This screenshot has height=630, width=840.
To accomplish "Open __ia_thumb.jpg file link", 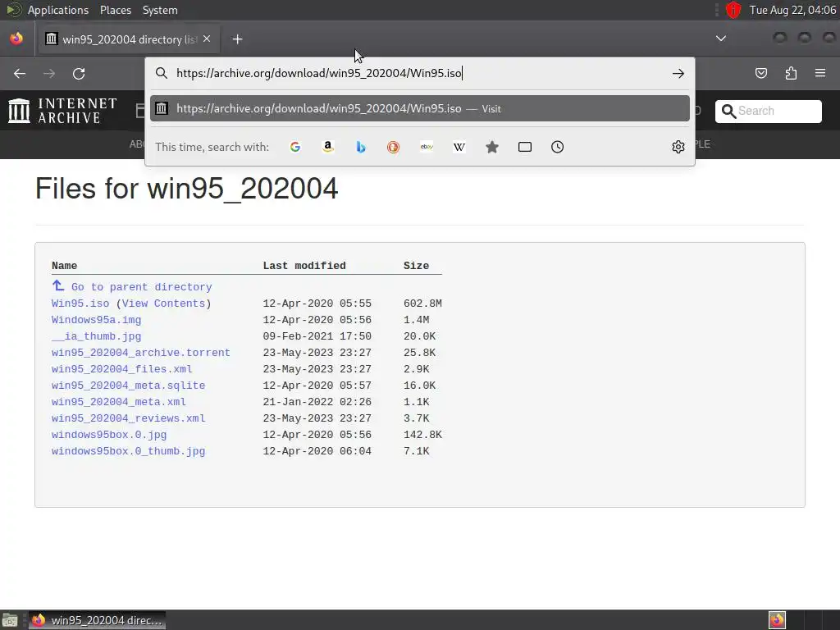I will [x=97, y=336].
